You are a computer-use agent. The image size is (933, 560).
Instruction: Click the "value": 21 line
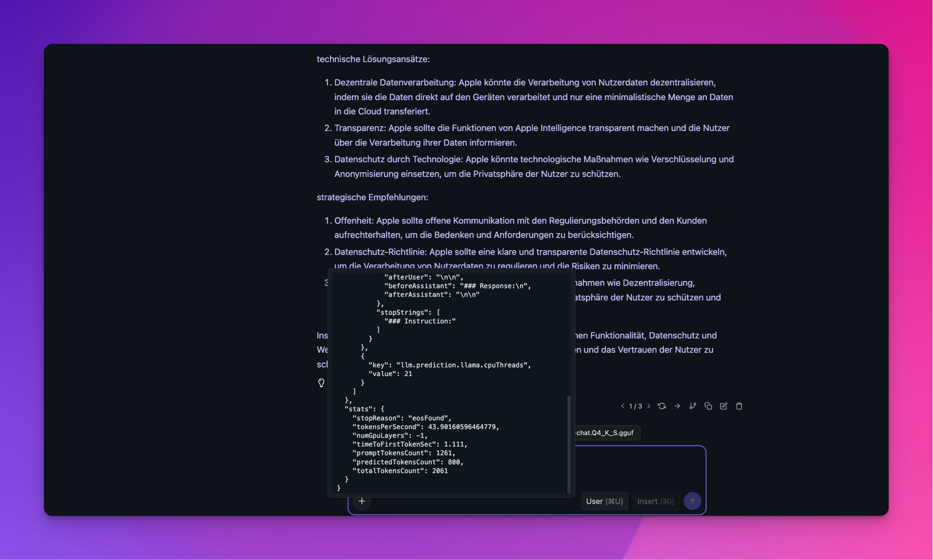390,374
